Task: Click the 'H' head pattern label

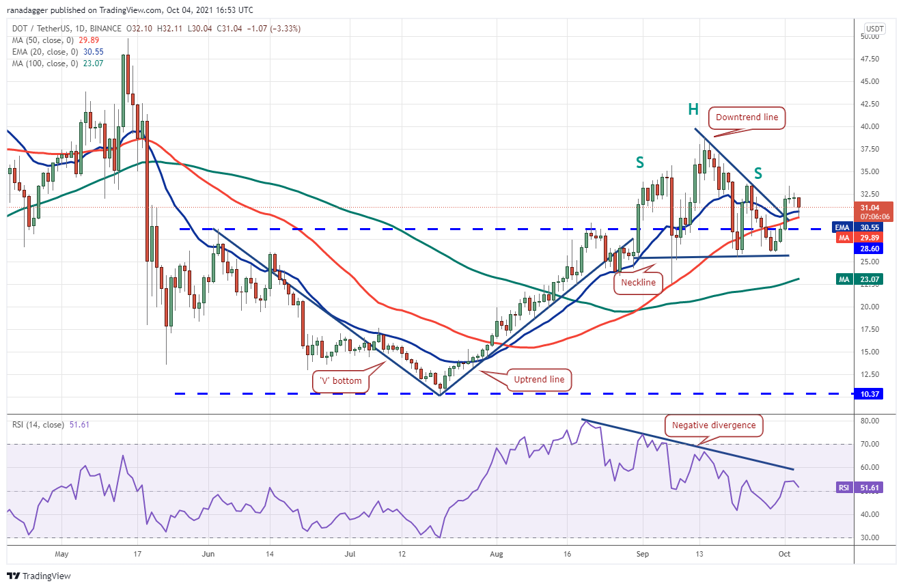Action: pyautogui.click(x=693, y=109)
